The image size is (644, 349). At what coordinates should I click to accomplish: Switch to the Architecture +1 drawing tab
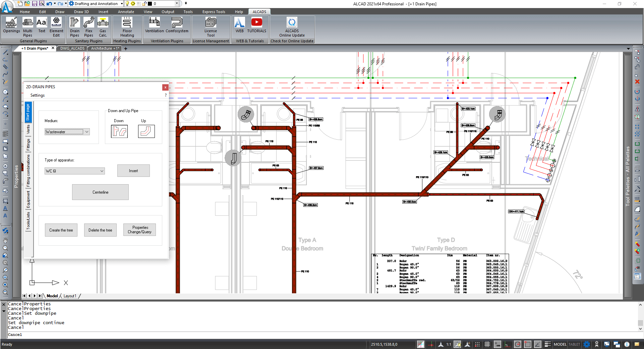(x=105, y=48)
